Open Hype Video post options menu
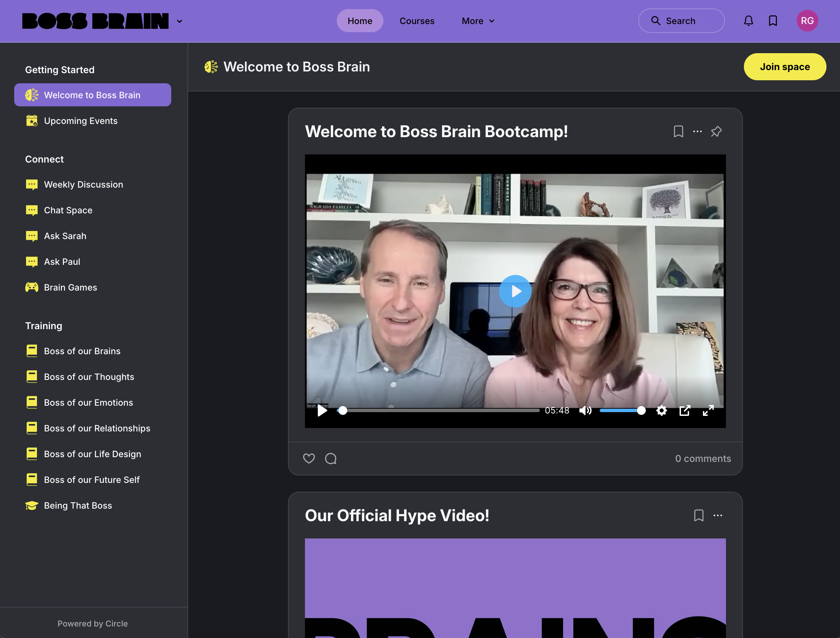The image size is (840, 638). [717, 516]
